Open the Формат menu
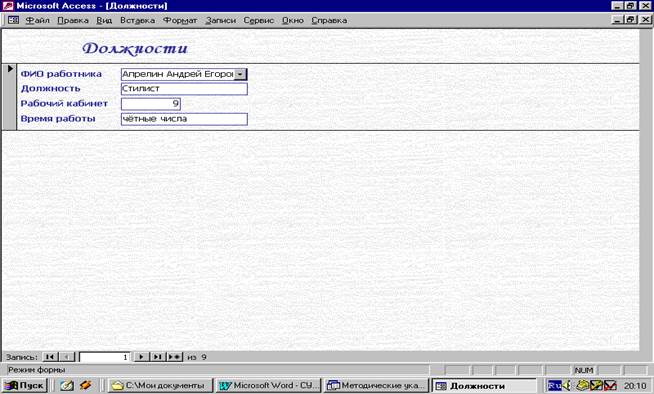Image resolution: width=654 pixels, height=394 pixels. tap(180, 20)
